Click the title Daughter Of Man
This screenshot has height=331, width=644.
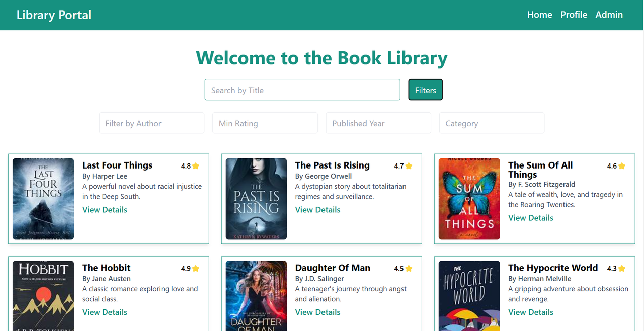(333, 268)
